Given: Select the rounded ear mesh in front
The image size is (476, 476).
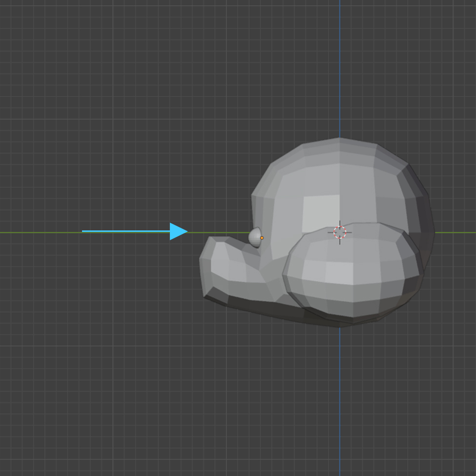Looking at the screenshot, I should coord(353,272).
